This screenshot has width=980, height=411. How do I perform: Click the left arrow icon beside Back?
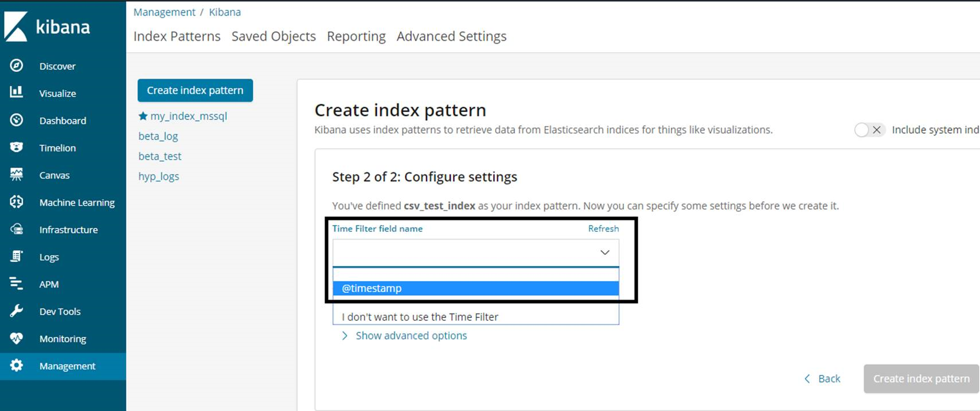pyautogui.click(x=807, y=379)
